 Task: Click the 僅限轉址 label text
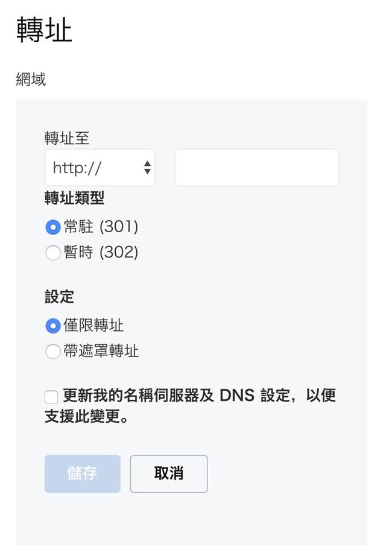tap(93, 326)
